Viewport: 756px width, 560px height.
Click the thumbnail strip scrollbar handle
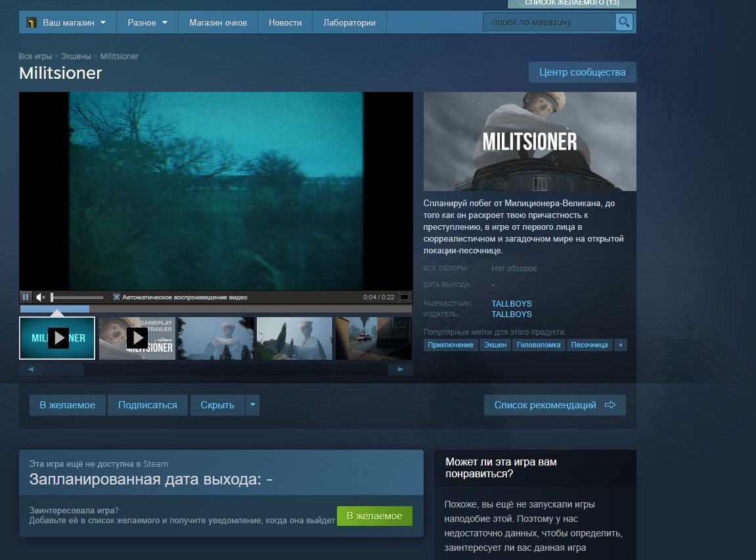[x=64, y=369]
